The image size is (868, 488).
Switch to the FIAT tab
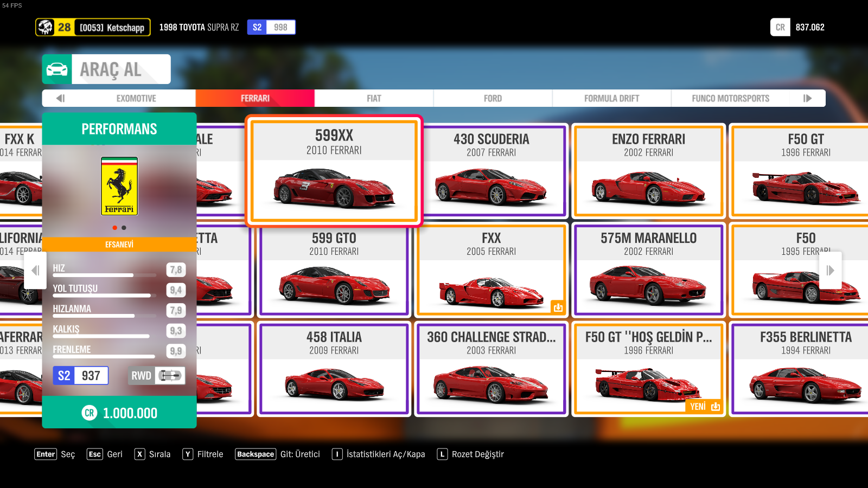374,98
